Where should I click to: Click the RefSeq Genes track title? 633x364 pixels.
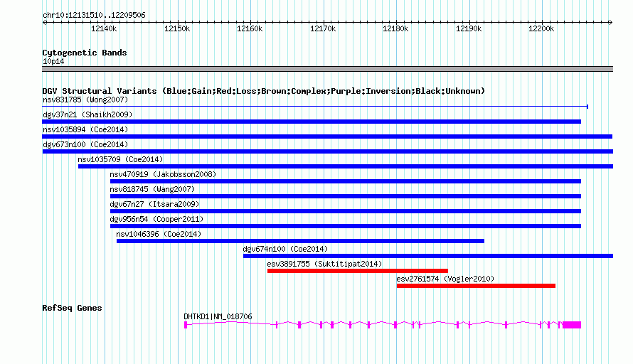[x=72, y=308]
